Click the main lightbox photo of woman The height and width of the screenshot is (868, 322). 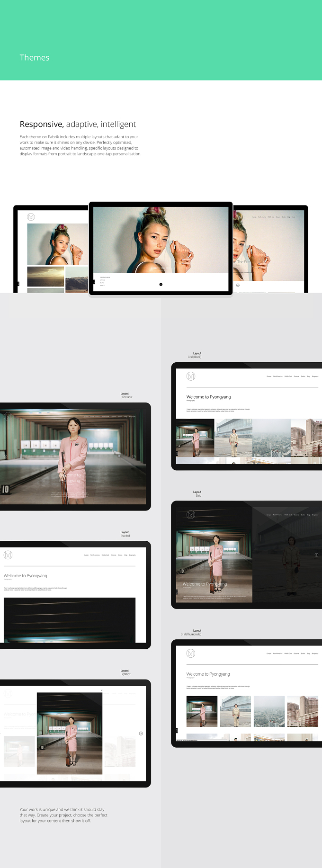[70, 734]
